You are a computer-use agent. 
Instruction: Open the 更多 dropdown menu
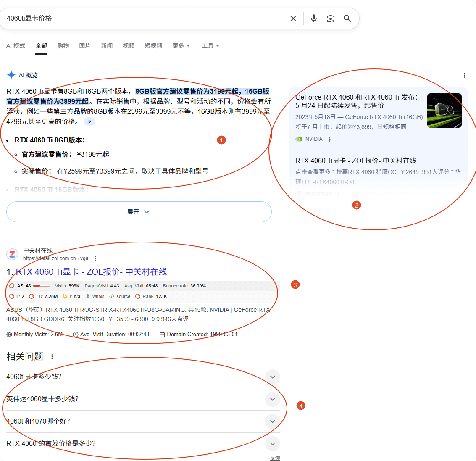pos(181,46)
